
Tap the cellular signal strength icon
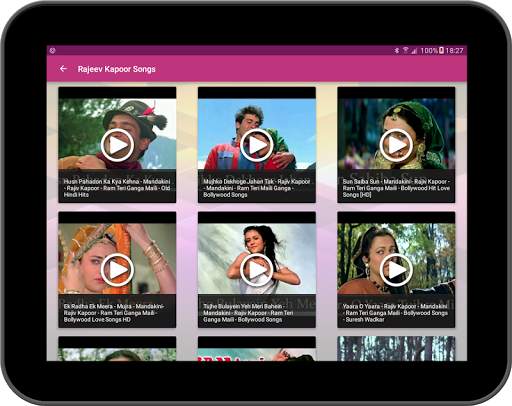point(414,50)
